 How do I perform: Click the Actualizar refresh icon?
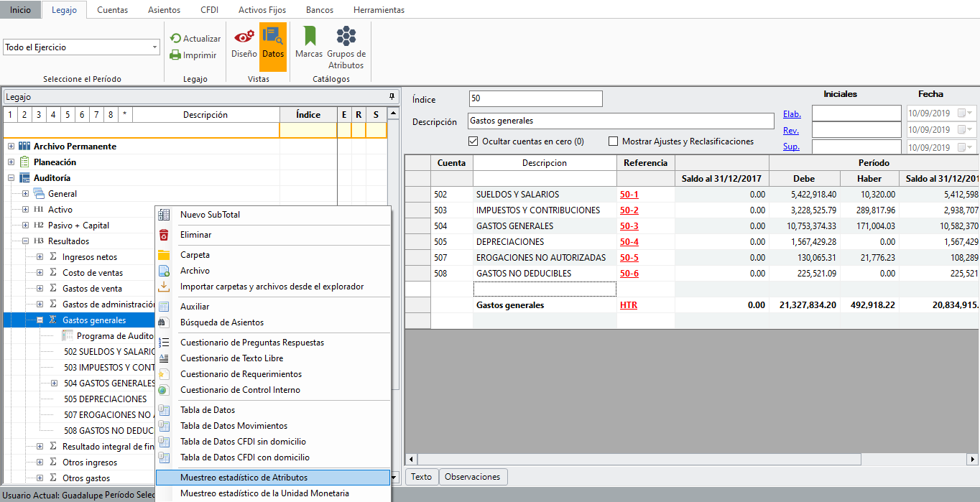pyautogui.click(x=176, y=39)
